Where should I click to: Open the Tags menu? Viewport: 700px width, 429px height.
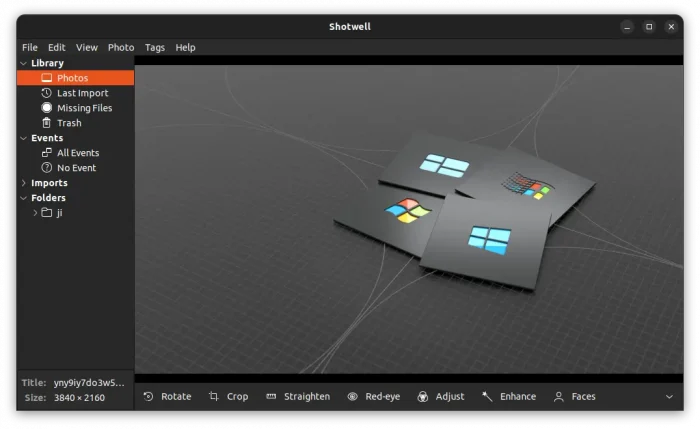point(154,47)
